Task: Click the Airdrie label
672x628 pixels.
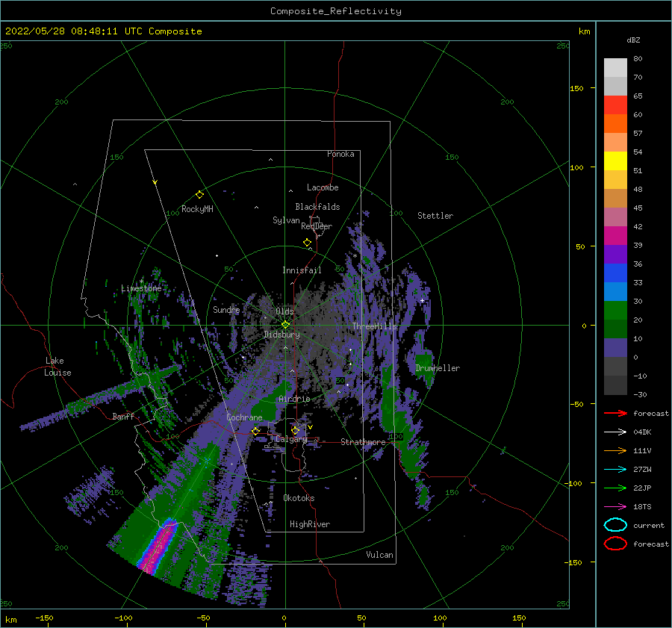Action: tap(294, 399)
